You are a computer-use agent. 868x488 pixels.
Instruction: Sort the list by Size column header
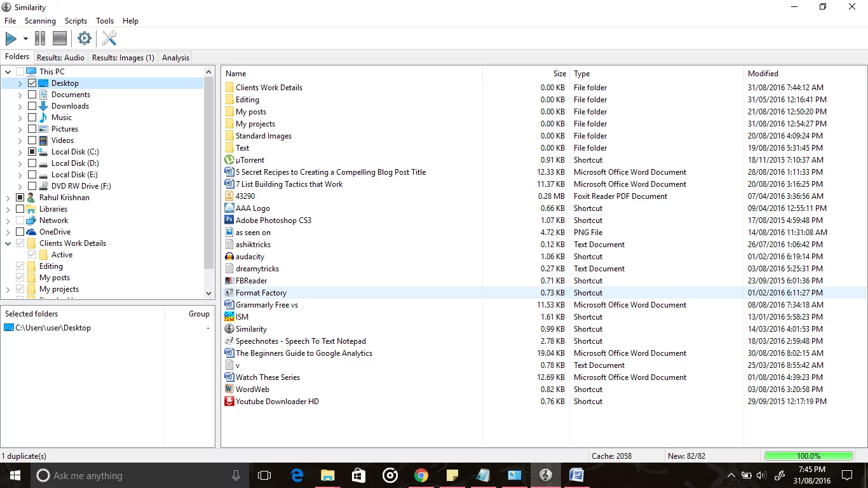[559, 74]
